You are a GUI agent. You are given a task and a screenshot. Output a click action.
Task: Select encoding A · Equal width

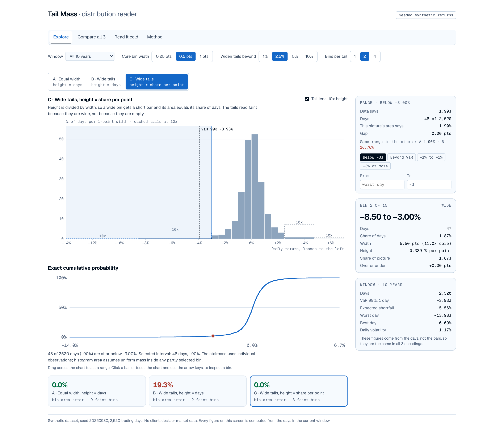point(68,82)
